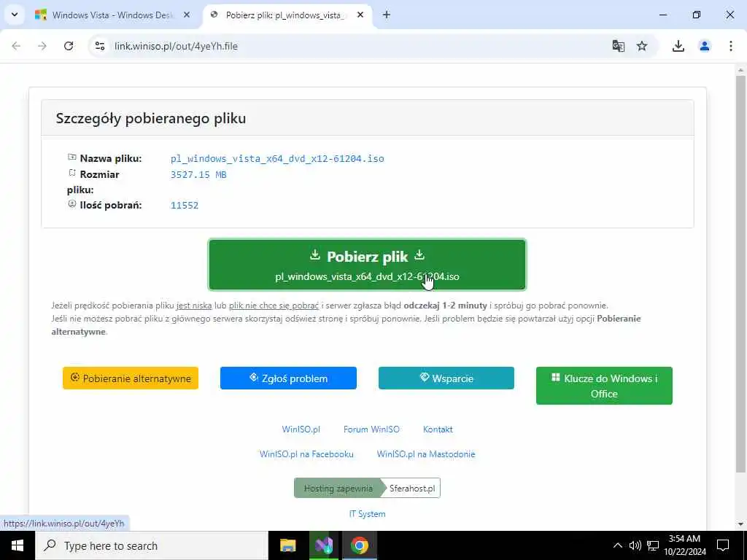Click the Sferahost.pl hosting badge

coord(368,488)
